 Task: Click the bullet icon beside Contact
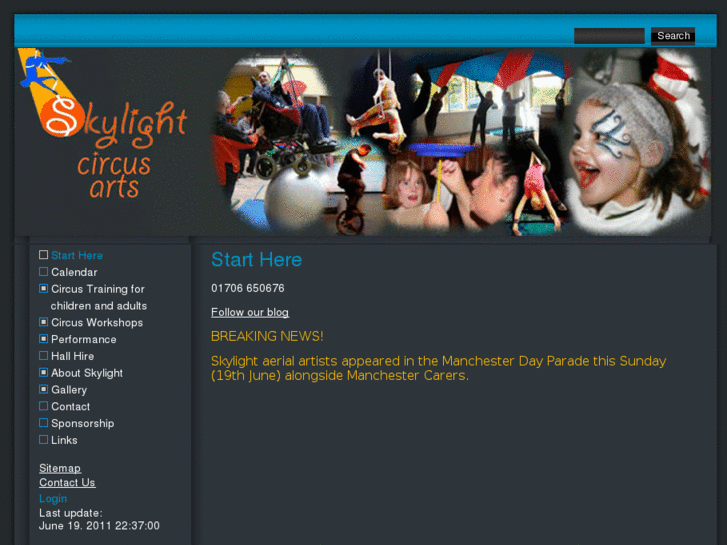pos(44,406)
